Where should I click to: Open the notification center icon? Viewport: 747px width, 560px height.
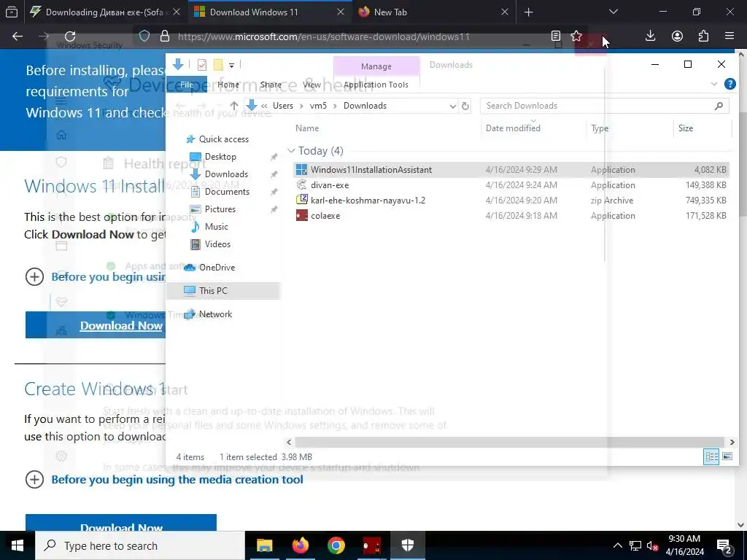pyautogui.click(x=724, y=546)
